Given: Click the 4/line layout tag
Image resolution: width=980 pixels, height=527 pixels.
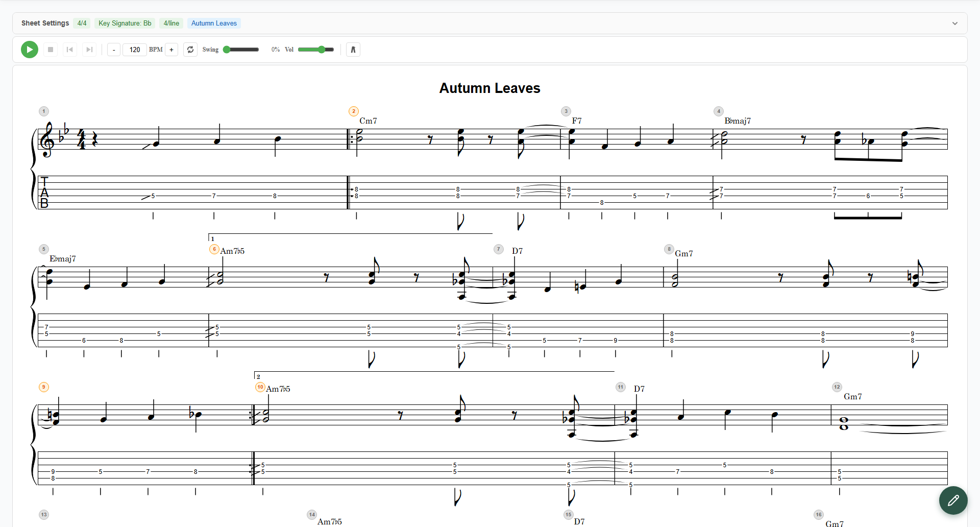Looking at the screenshot, I should pos(171,23).
